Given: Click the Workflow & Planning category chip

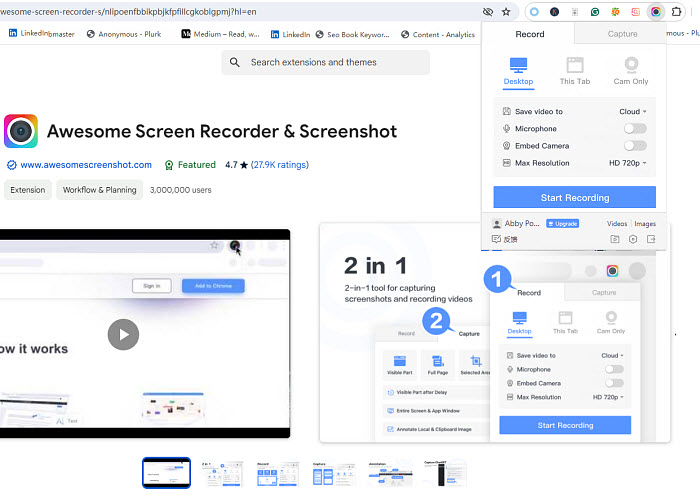Looking at the screenshot, I should [x=100, y=190].
